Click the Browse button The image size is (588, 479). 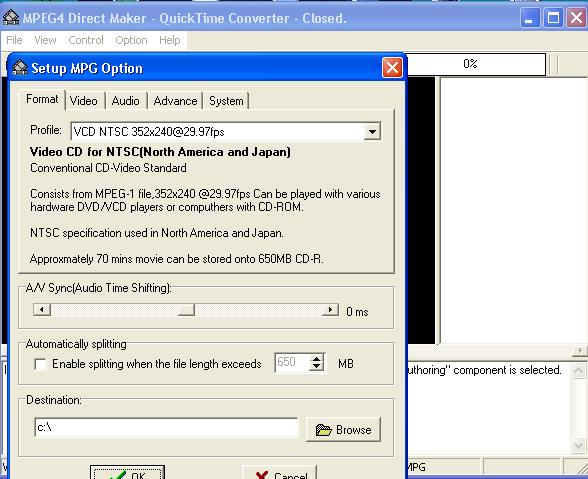point(343,429)
